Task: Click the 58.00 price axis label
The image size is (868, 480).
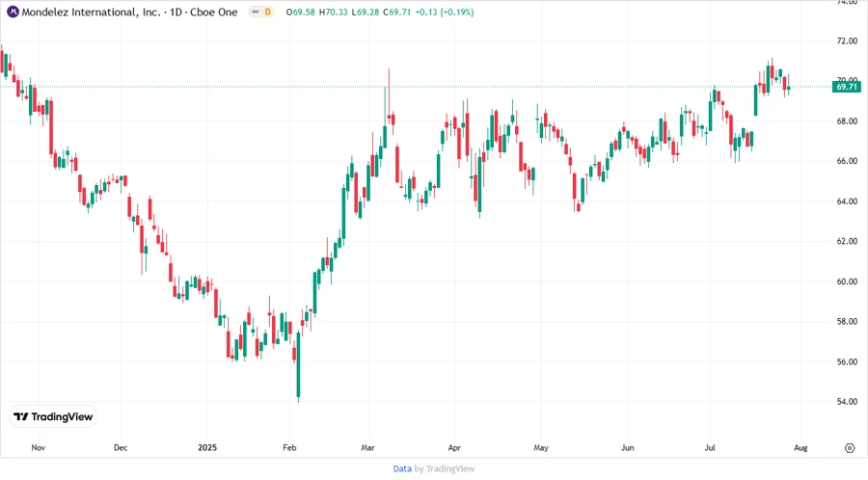Action: 847,321
